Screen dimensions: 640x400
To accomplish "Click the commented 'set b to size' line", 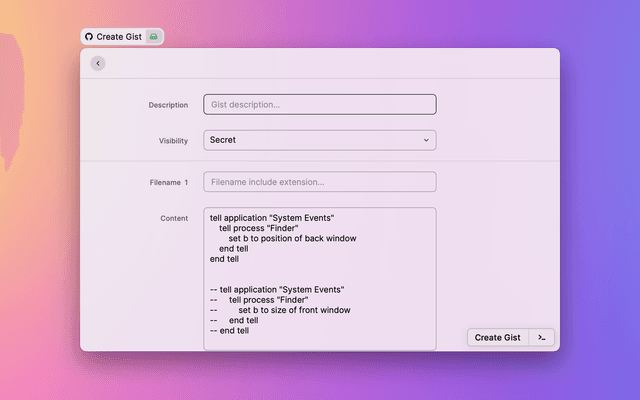I will pos(294,310).
